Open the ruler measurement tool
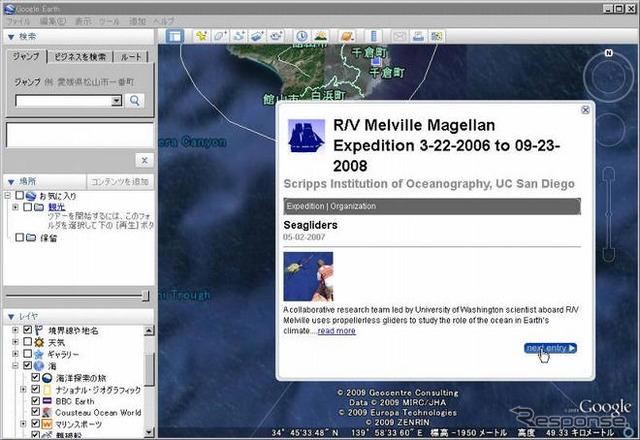This screenshot has height=440, width=640. [x=373, y=36]
